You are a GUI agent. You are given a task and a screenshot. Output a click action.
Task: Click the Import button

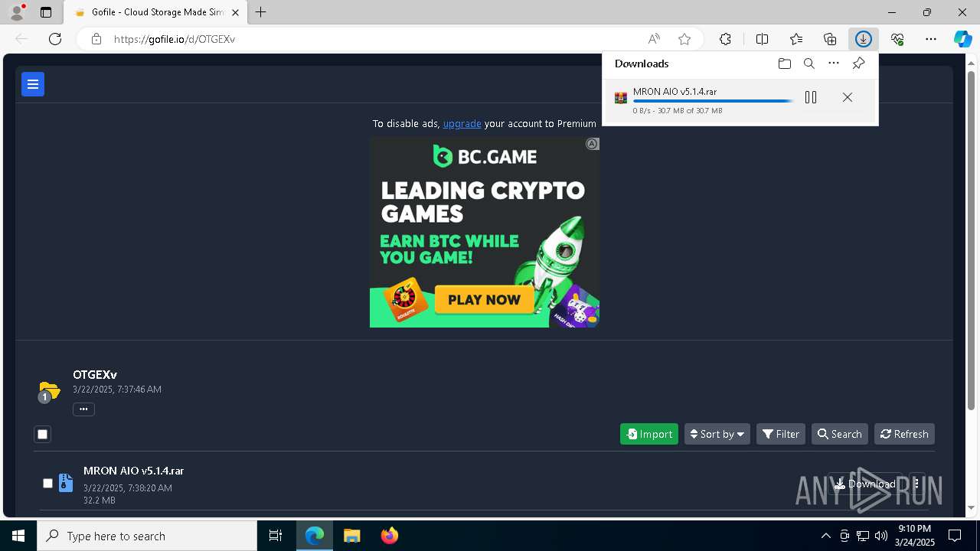(649, 434)
